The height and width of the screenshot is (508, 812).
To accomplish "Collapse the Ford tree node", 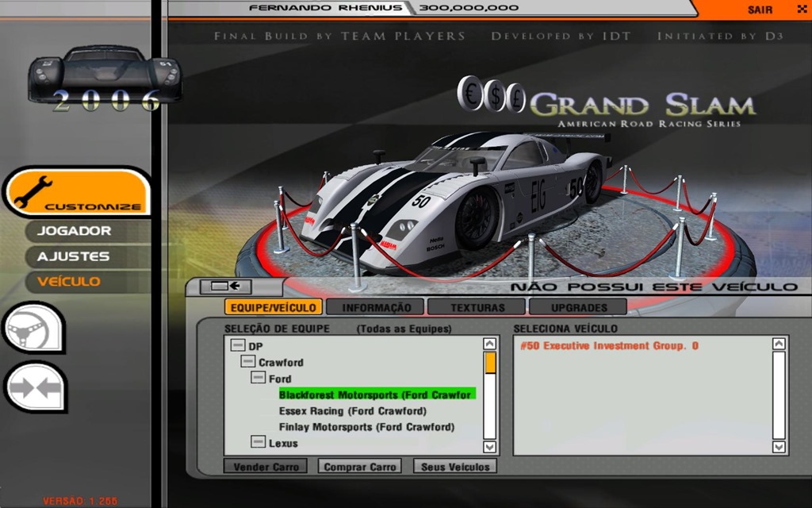I will (258, 378).
